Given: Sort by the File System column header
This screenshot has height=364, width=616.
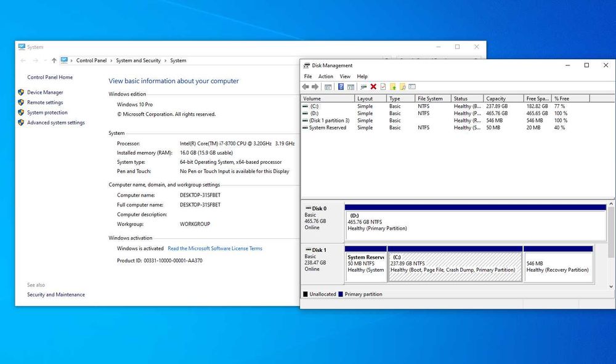Looking at the screenshot, I should tap(433, 99).
